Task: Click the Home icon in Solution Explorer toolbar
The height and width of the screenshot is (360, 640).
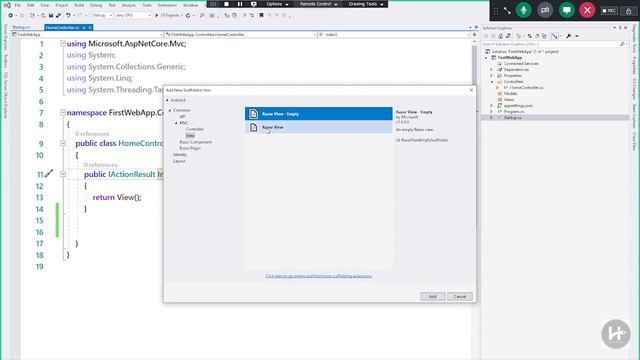Action: click(x=500, y=36)
